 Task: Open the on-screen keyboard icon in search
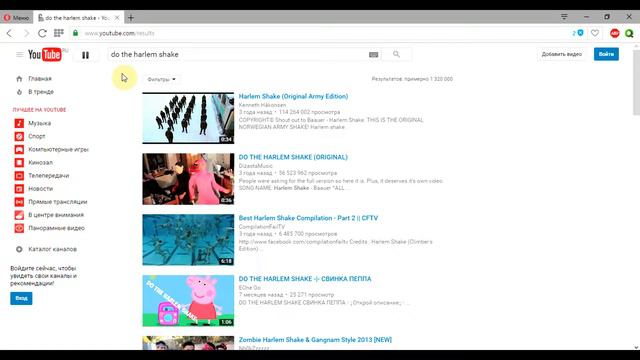coord(373,55)
